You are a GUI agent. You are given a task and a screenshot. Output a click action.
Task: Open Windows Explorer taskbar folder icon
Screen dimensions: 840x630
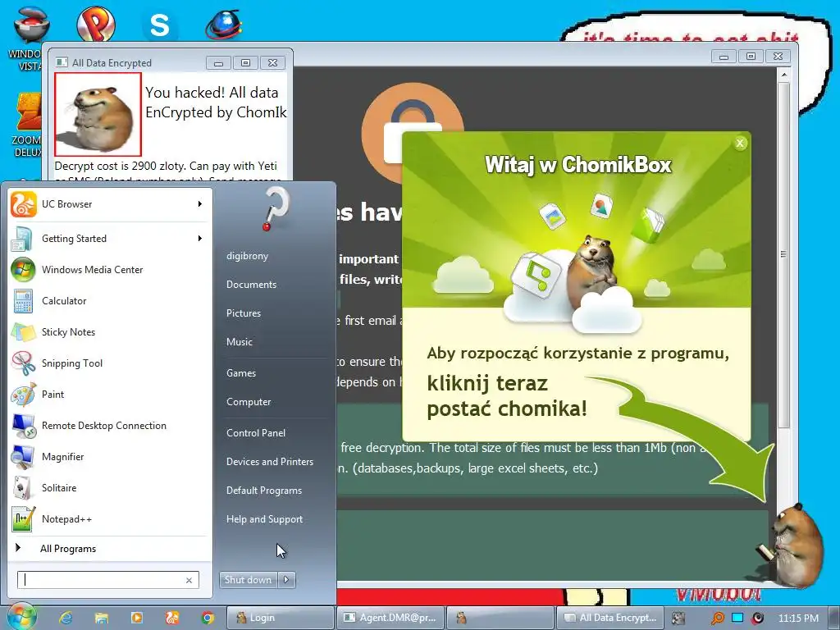coord(101,618)
